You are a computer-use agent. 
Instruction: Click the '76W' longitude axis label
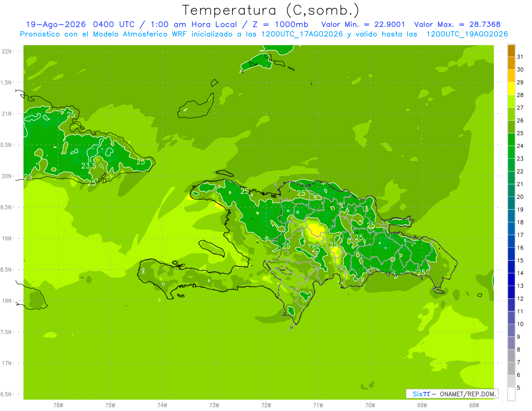click(58, 405)
